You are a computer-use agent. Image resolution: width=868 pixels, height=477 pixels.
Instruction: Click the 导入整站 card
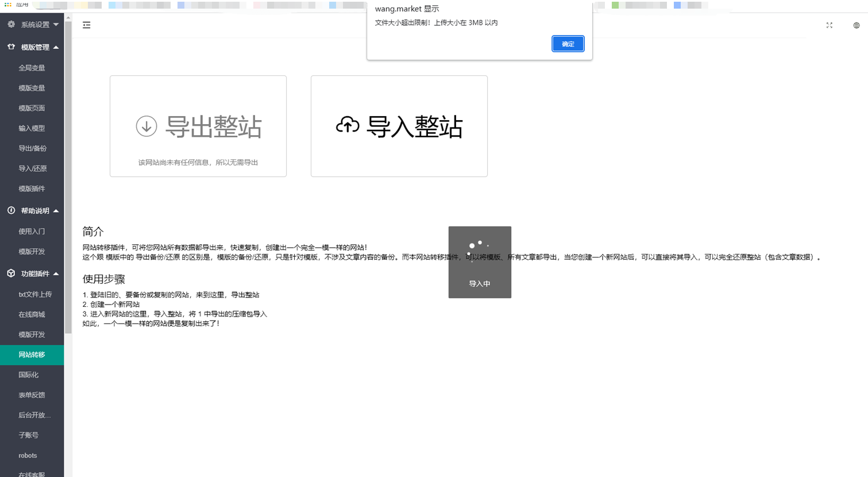tap(399, 126)
